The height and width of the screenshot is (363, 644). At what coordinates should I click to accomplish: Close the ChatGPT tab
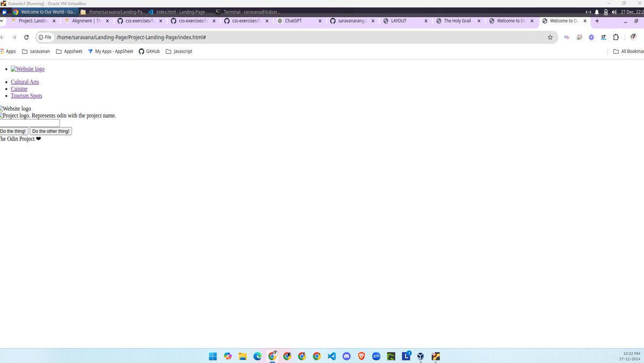[320, 21]
